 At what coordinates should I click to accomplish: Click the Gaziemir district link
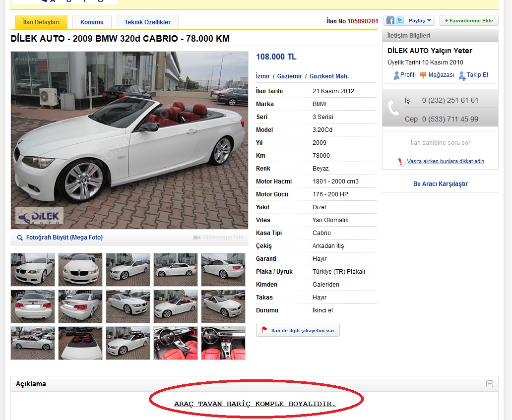click(x=290, y=76)
